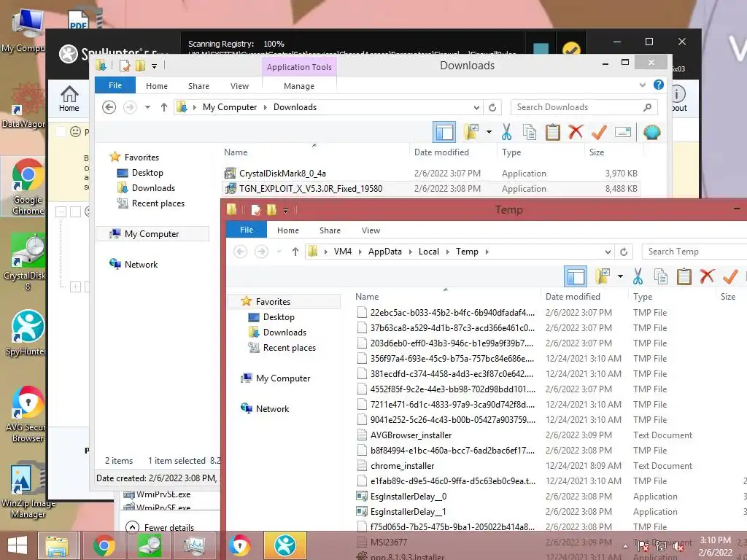Open Chrome from the taskbar
The image size is (747, 560).
coord(104,545)
